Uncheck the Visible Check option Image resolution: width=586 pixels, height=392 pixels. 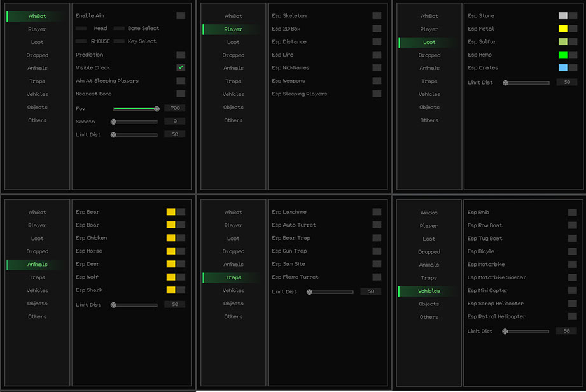point(181,67)
